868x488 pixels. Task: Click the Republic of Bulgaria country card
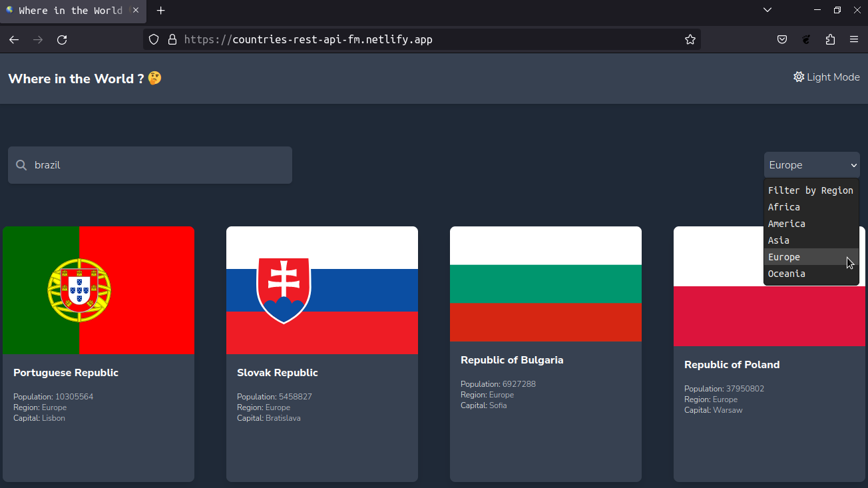coord(546,353)
